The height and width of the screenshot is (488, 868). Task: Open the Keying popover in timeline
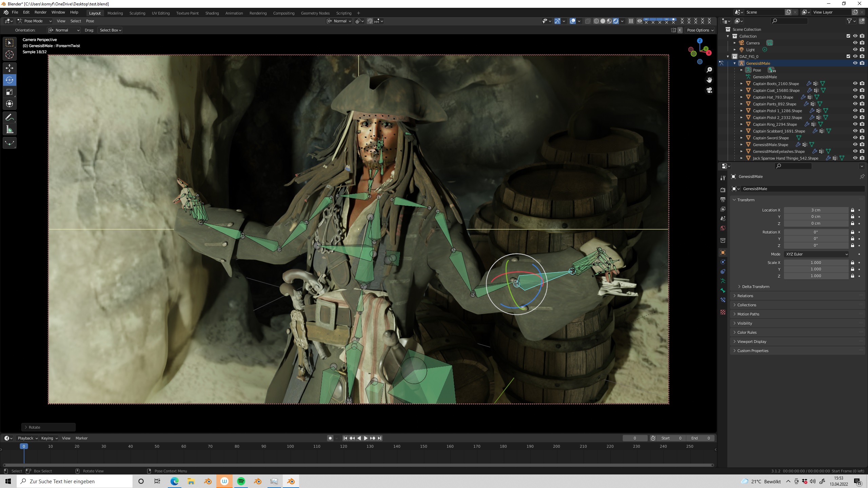coord(49,438)
